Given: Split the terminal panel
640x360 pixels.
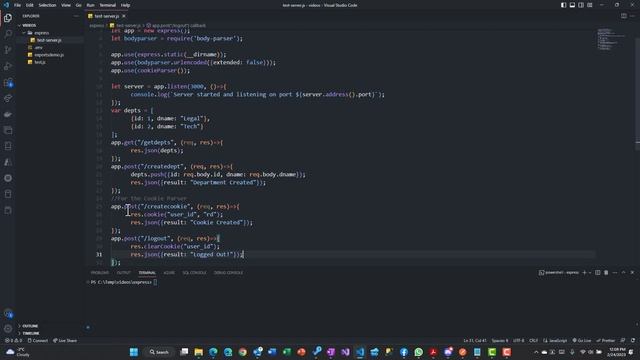Looking at the screenshot, I should (x=598, y=273).
